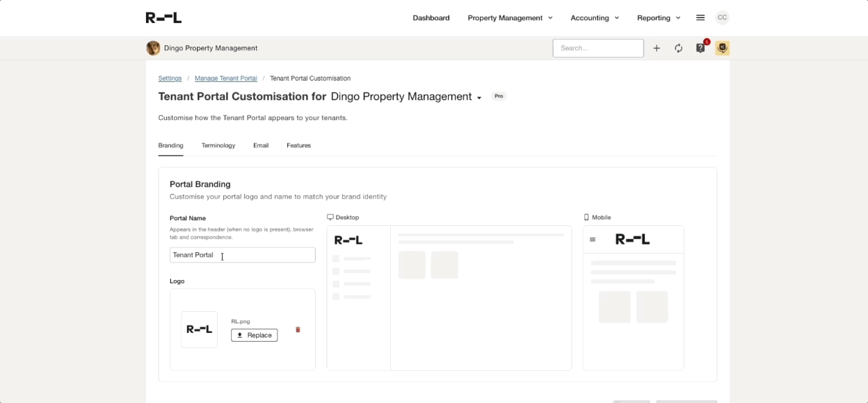Switch to the Email tab
This screenshot has width=868, height=403.
pyautogui.click(x=261, y=146)
